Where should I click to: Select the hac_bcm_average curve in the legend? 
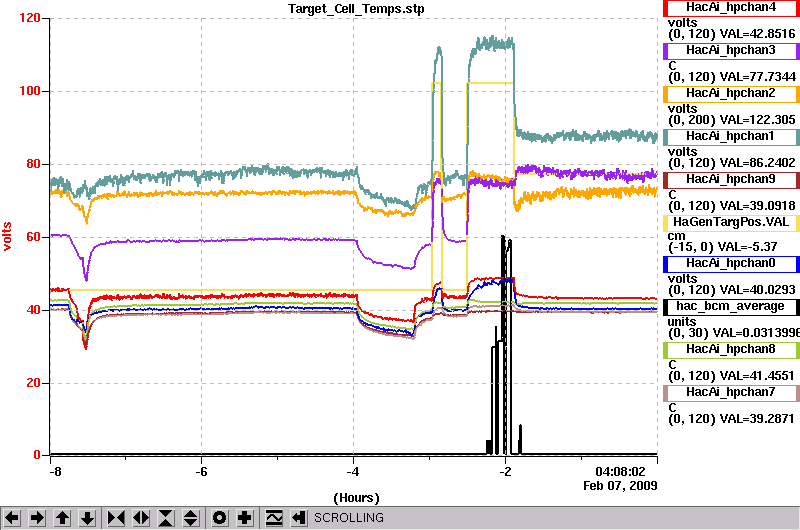pos(731,307)
